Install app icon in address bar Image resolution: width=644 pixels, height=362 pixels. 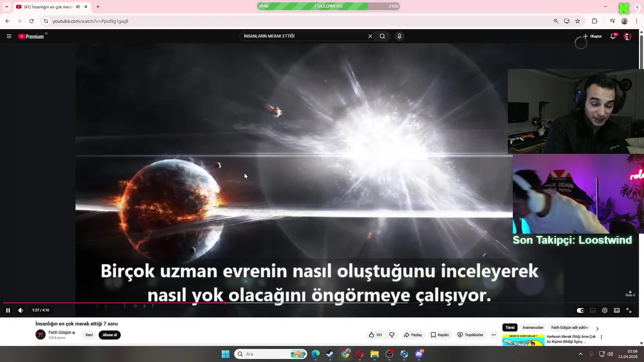[567, 21]
